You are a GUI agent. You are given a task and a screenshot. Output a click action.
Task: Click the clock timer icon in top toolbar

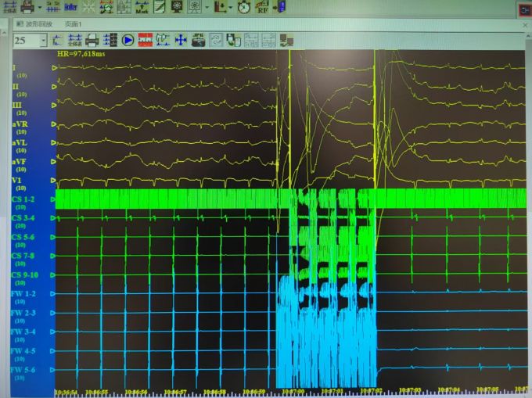pos(243,8)
